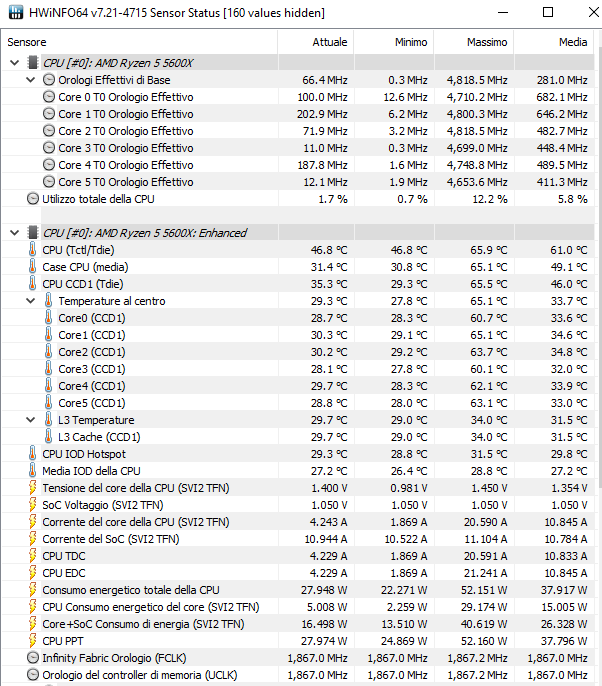
Task: Click the lightning icon beside CPU EDC
Action: pyautogui.click(x=32, y=573)
